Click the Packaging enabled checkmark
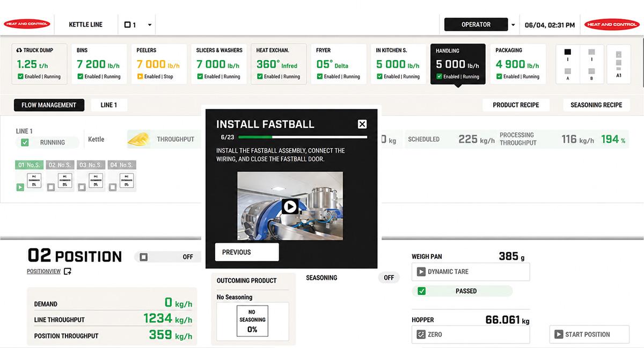 (499, 76)
